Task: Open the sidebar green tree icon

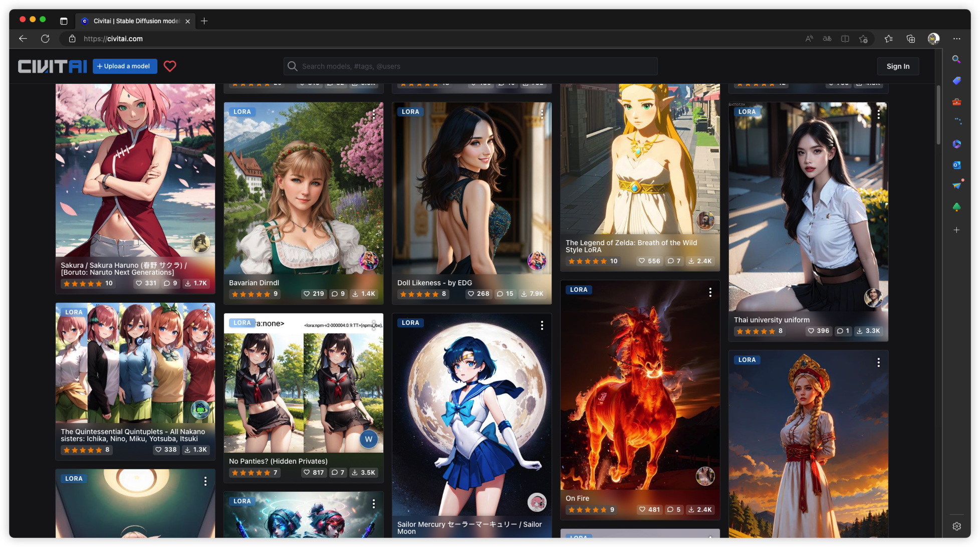Action: (x=956, y=207)
